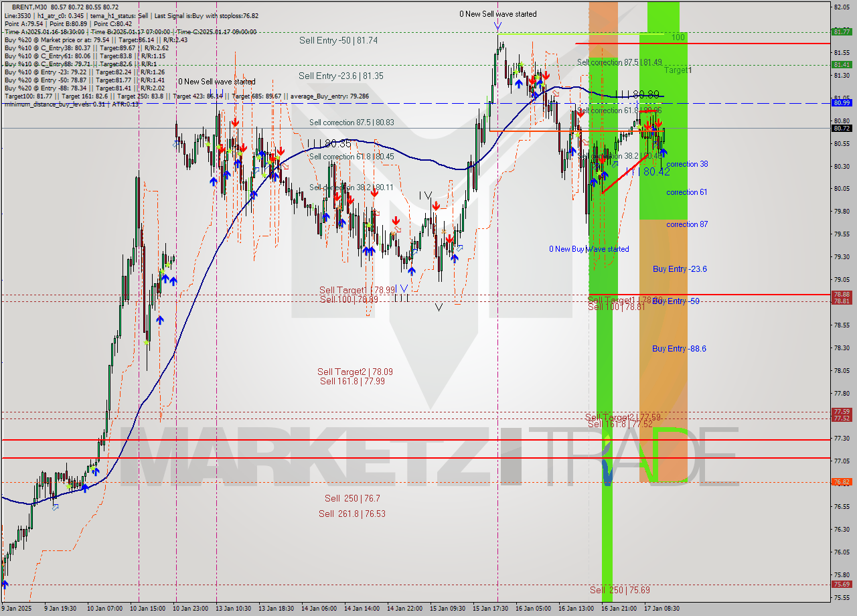Click the 10 Jan 15:00 time axis label
Image resolution: width=857 pixels, height=616 pixels.
(x=147, y=609)
